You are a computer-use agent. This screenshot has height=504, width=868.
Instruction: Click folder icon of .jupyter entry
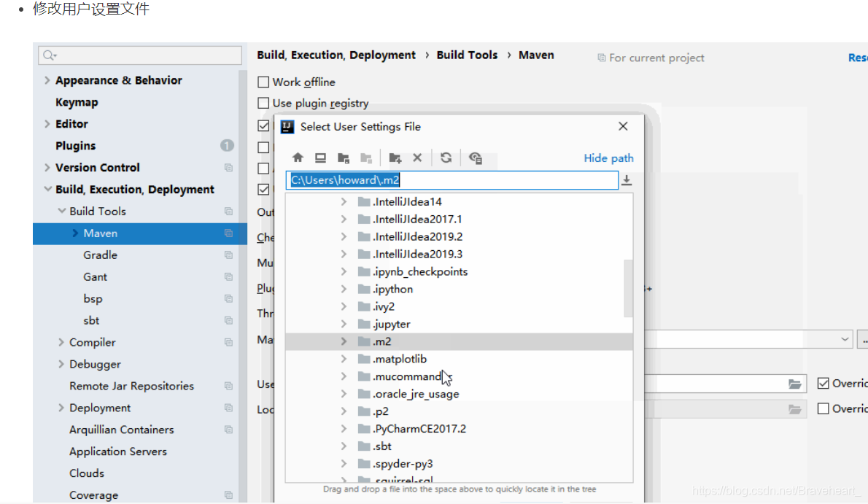(x=364, y=324)
